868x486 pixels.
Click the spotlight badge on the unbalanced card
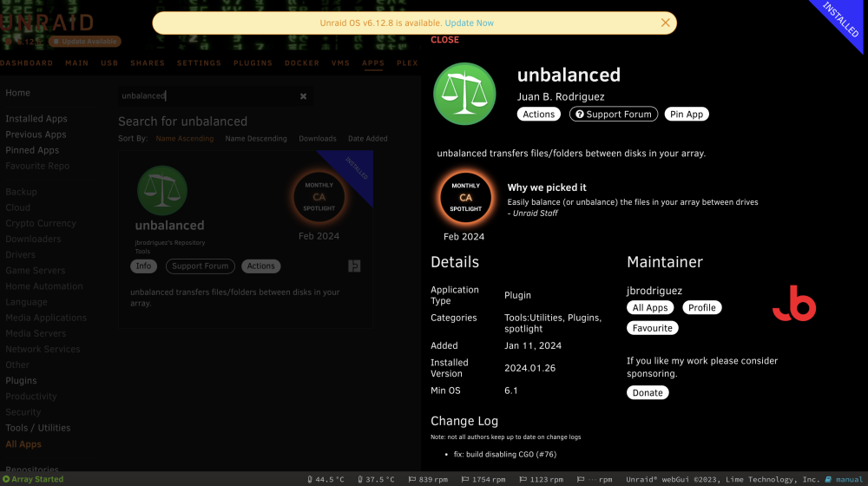pyautogui.click(x=319, y=197)
